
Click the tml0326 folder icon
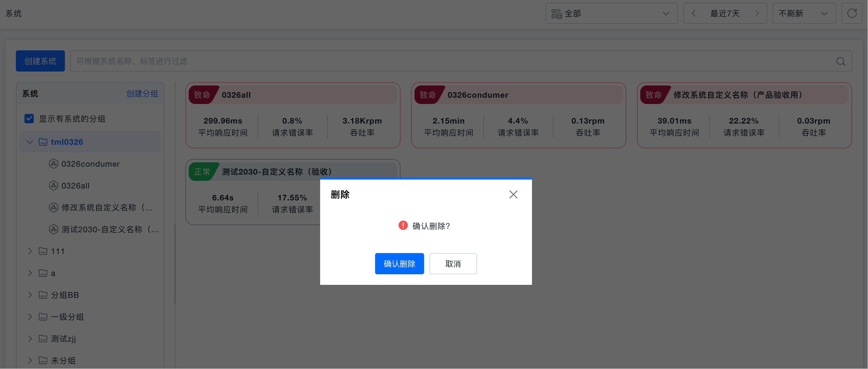pos(43,142)
